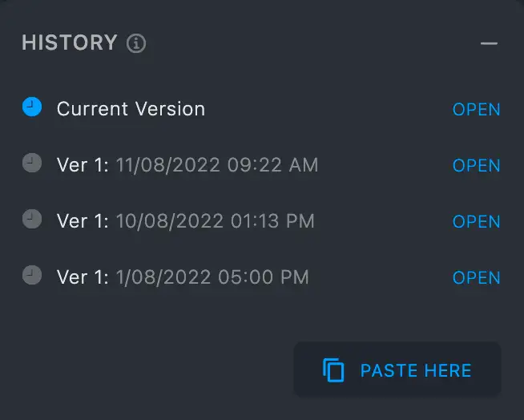Open the version saved 11/08/2022 09:22 AM
Viewport: 524px width, 420px height.
click(x=476, y=166)
